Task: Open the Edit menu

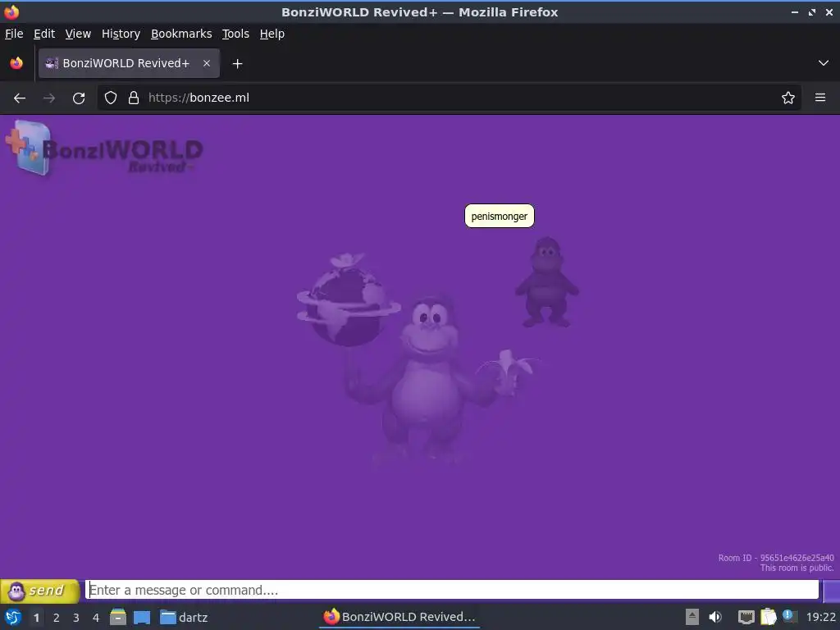Action: point(44,34)
